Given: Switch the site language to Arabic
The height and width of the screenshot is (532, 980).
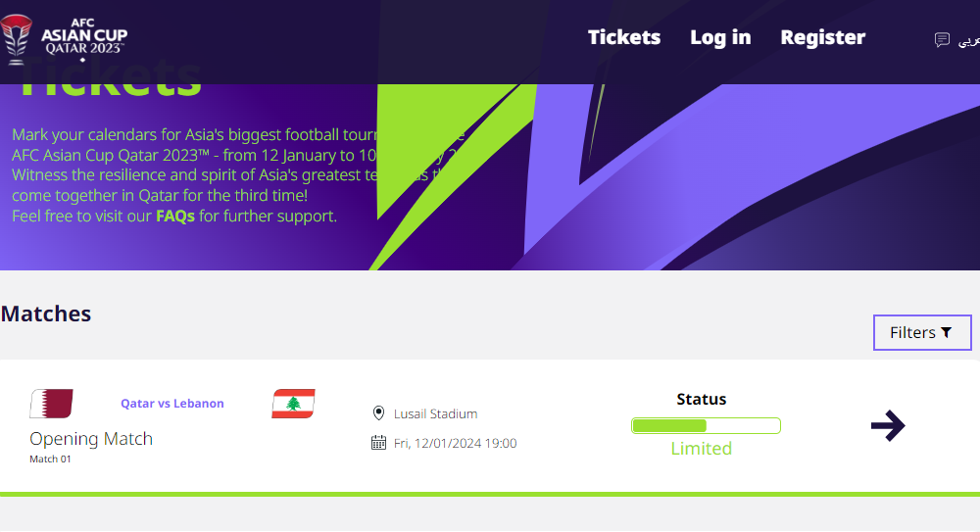Looking at the screenshot, I should [x=969, y=40].
